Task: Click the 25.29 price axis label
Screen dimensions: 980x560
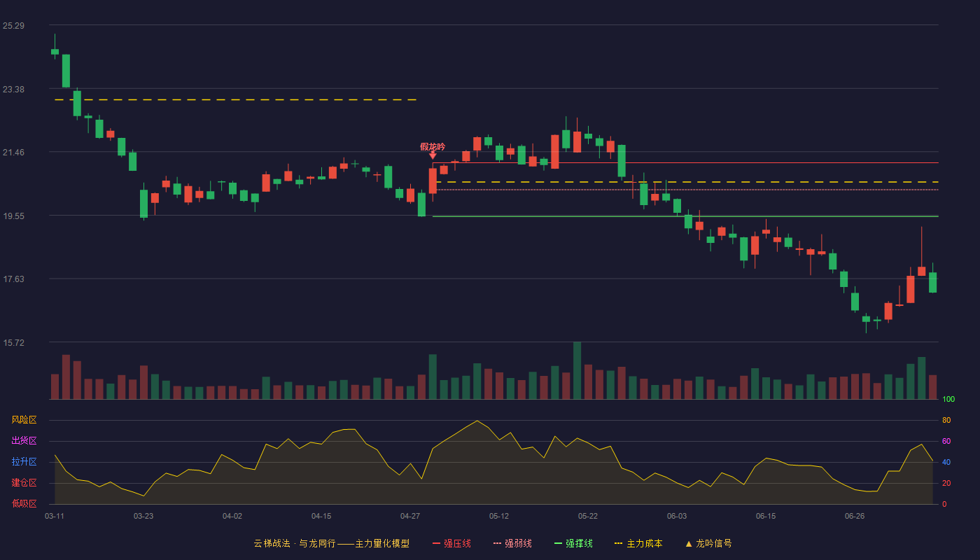Action: (13, 26)
